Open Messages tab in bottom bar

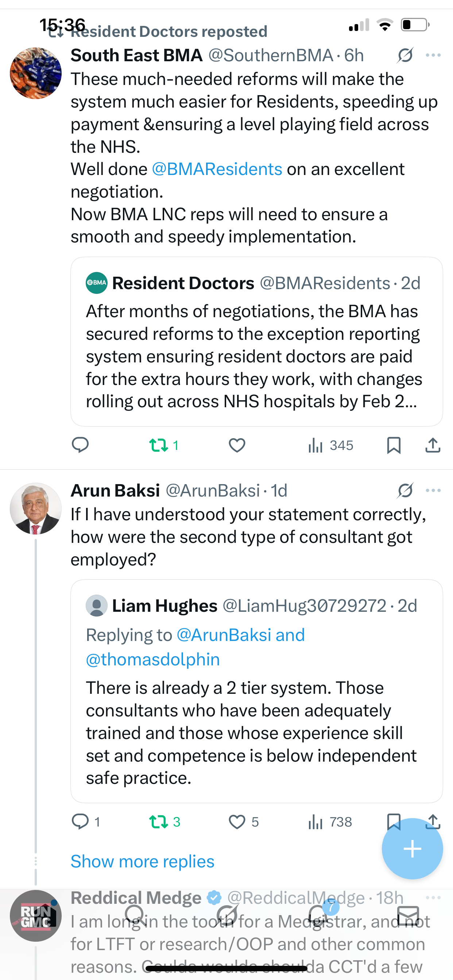tap(408, 915)
